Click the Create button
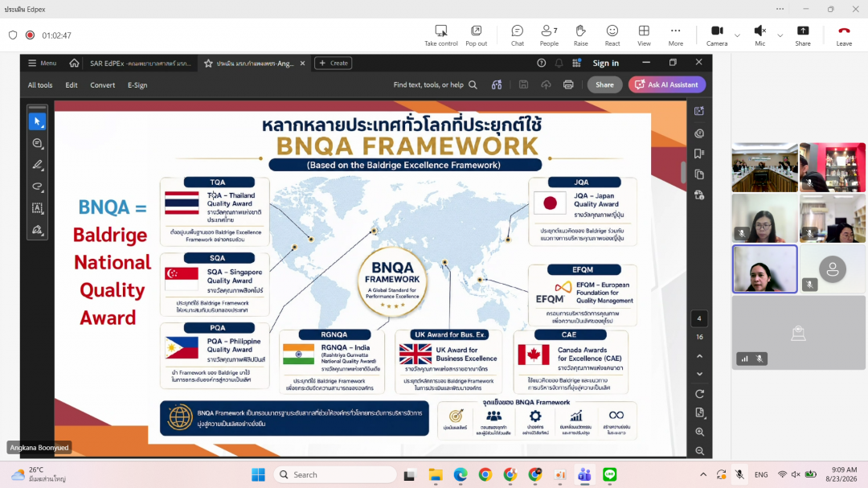Viewport: 868px width, 488px height. point(334,64)
